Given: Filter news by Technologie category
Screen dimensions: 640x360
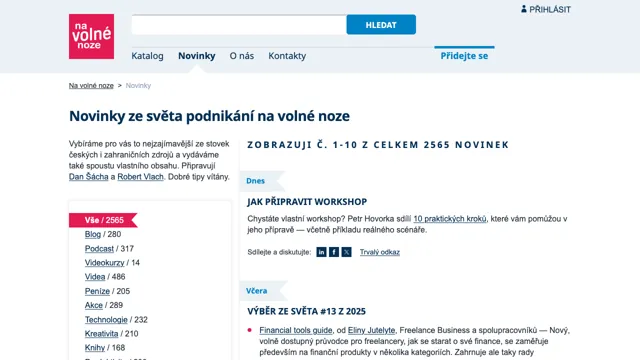Looking at the screenshot, I should (106, 320).
